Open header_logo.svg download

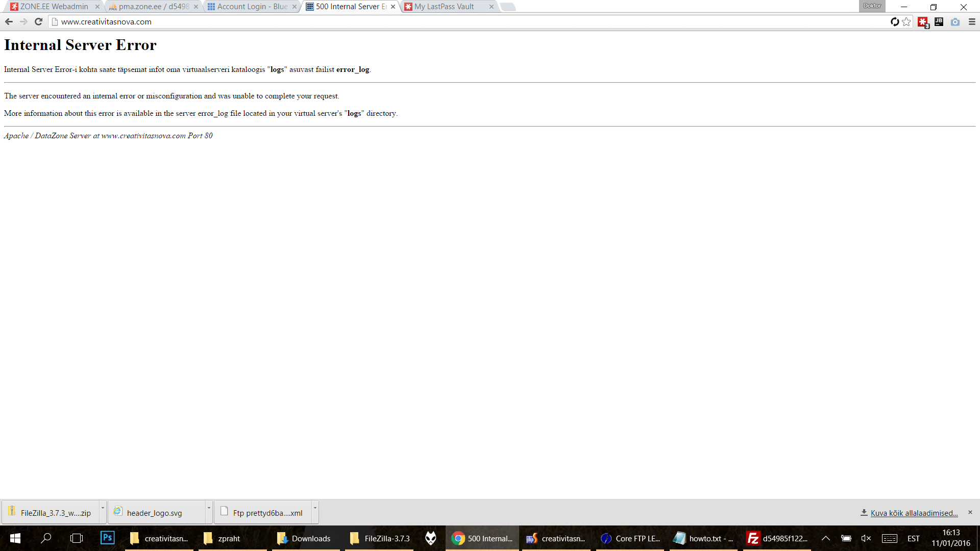[x=156, y=512]
